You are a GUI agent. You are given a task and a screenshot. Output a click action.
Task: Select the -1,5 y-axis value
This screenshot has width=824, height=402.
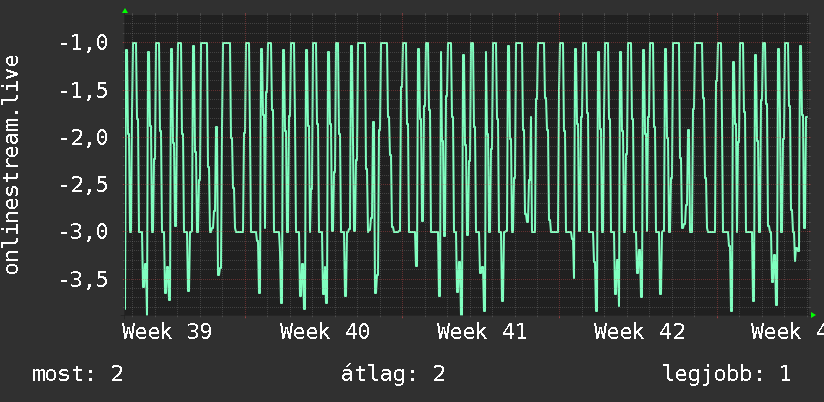click(x=84, y=90)
